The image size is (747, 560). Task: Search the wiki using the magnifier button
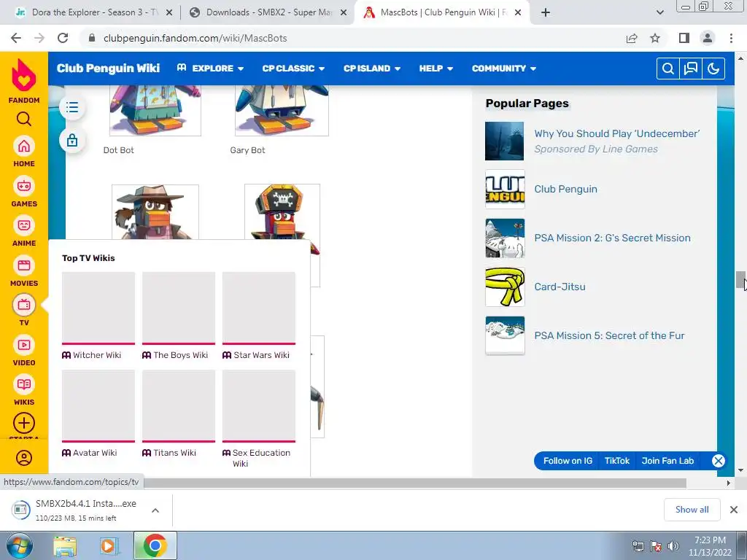(x=668, y=69)
